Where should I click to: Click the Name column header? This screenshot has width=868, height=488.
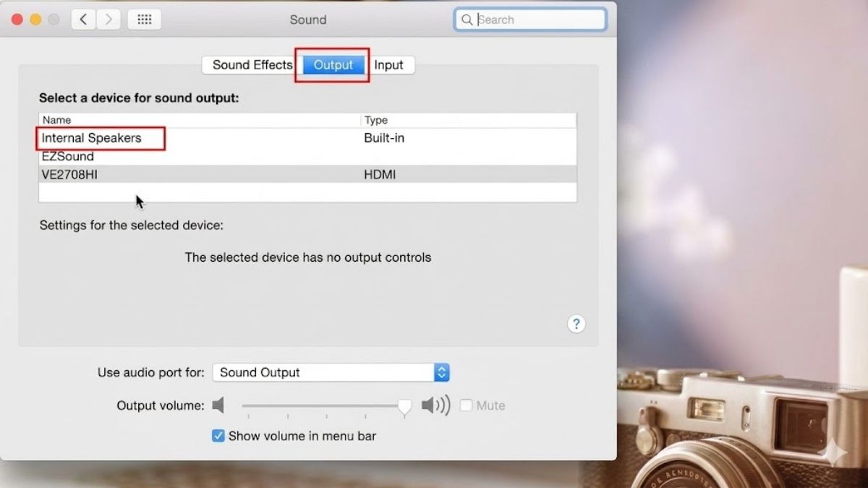coord(200,120)
